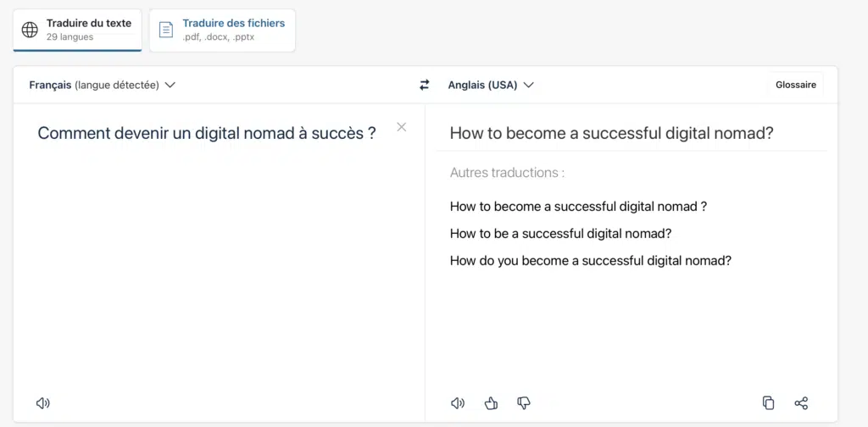Listen to the French source text
The image size is (868, 427).
coord(43,403)
